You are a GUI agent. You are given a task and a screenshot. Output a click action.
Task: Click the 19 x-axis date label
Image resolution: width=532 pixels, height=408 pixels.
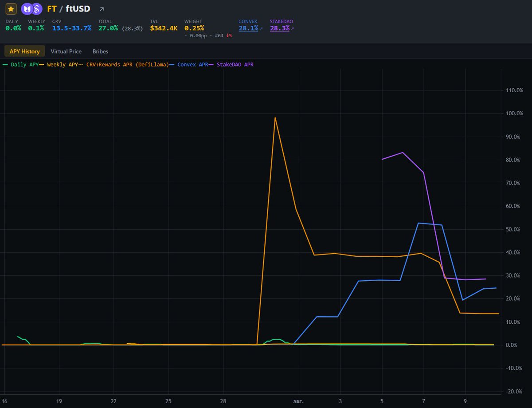pyautogui.click(x=59, y=401)
